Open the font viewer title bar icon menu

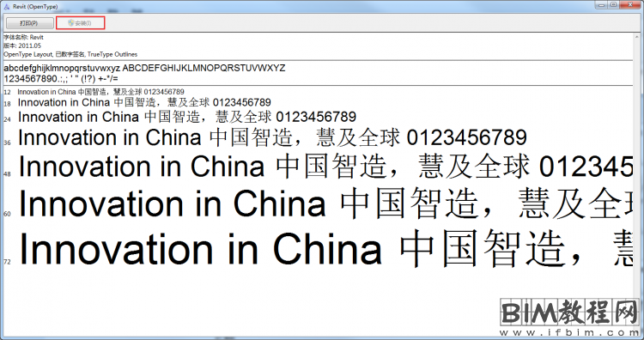click(6, 7)
